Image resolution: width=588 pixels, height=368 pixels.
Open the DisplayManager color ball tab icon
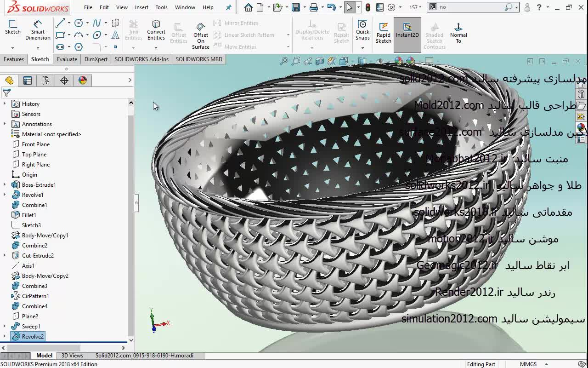tap(83, 80)
